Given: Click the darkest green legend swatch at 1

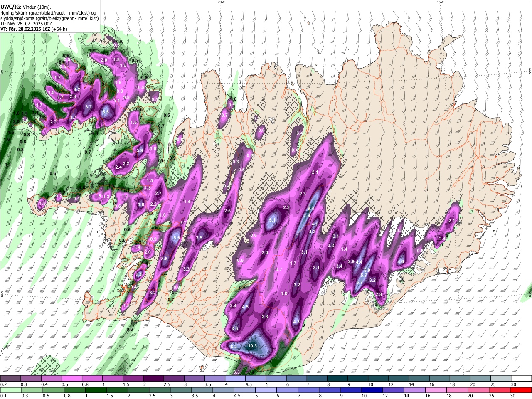Looking at the screenshot, I should coord(96,390).
